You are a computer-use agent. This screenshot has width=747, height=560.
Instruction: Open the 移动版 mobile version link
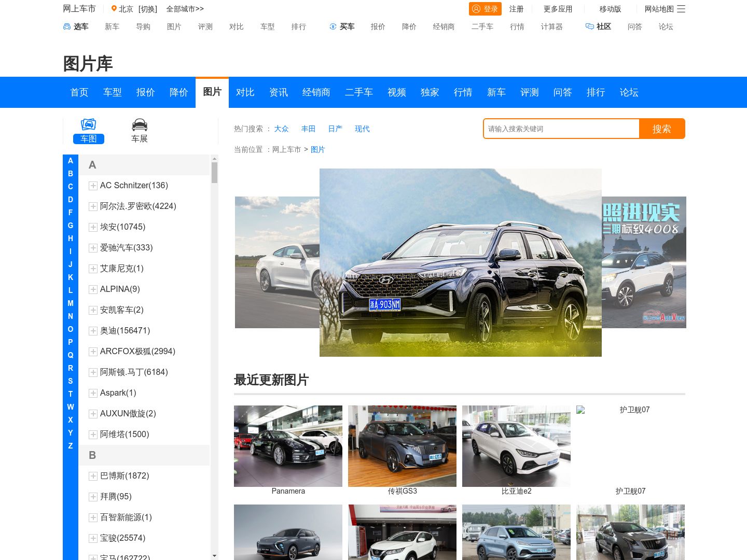(611, 9)
